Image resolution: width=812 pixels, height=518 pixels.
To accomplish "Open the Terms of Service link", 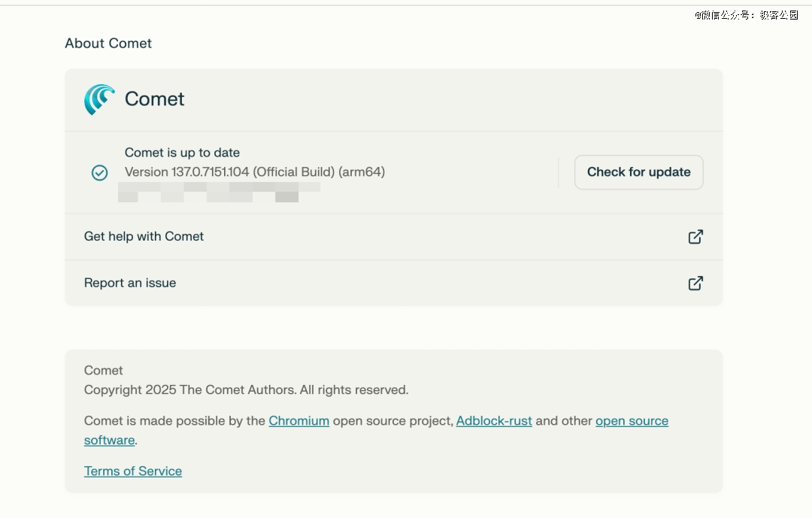I will tap(133, 471).
